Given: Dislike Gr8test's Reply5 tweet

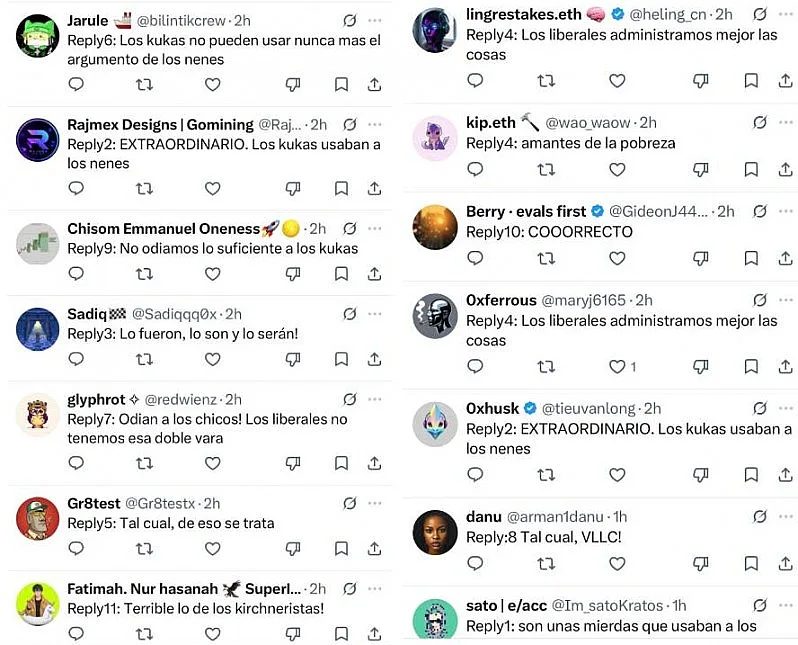Looking at the screenshot, I should [293, 549].
